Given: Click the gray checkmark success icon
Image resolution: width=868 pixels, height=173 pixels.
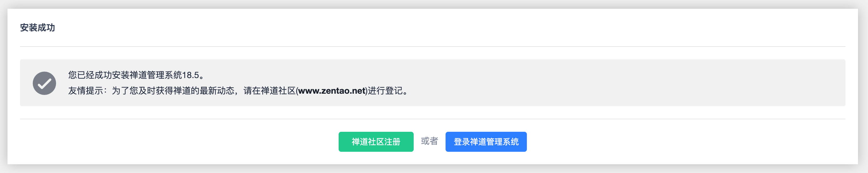Looking at the screenshot, I should [44, 83].
